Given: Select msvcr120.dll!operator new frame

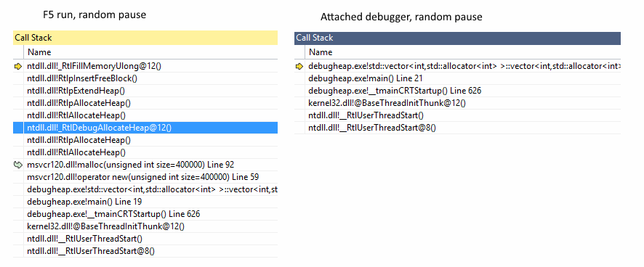Looking at the screenshot, I should pyautogui.click(x=145, y=177).
